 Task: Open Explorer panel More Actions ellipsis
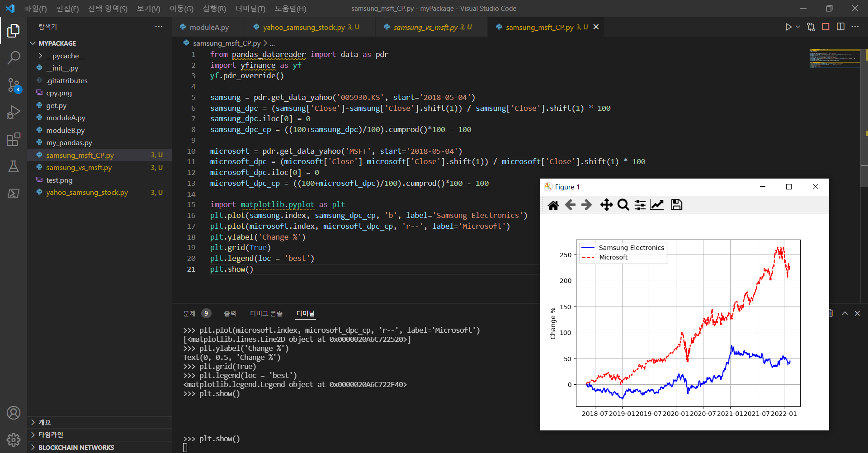pyautogui.click(x=159, y=27)
